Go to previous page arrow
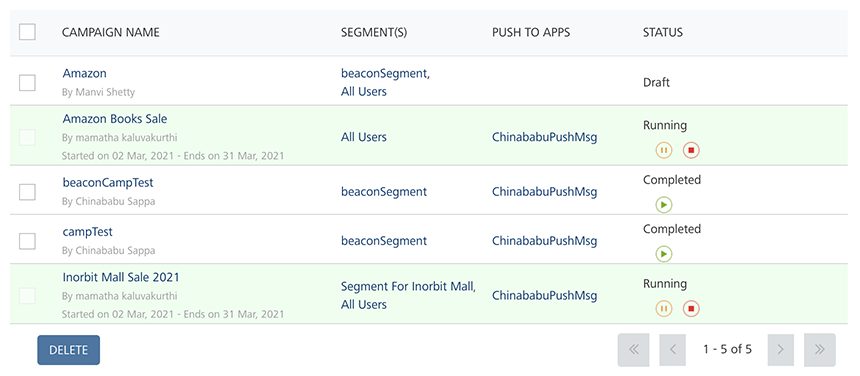 tap(673, 350)
